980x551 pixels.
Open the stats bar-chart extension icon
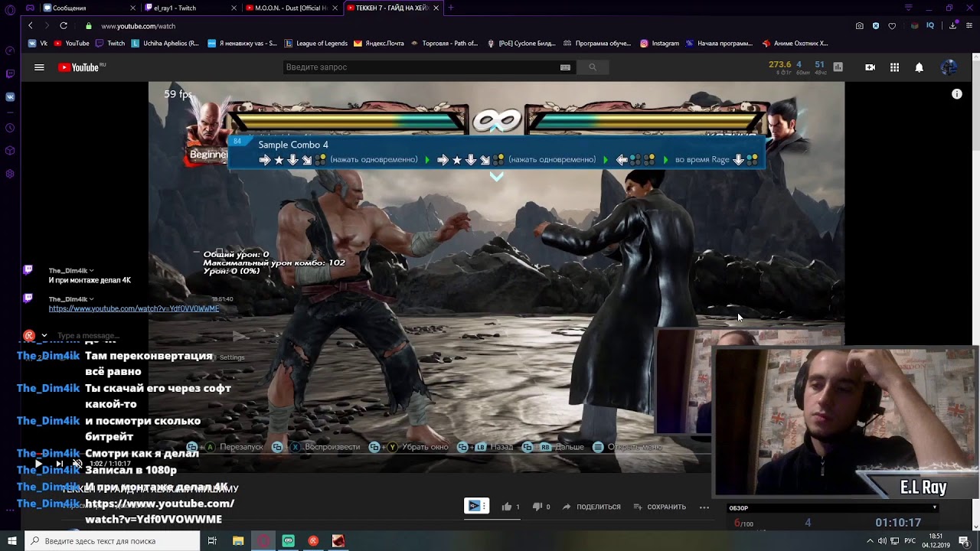838,67
